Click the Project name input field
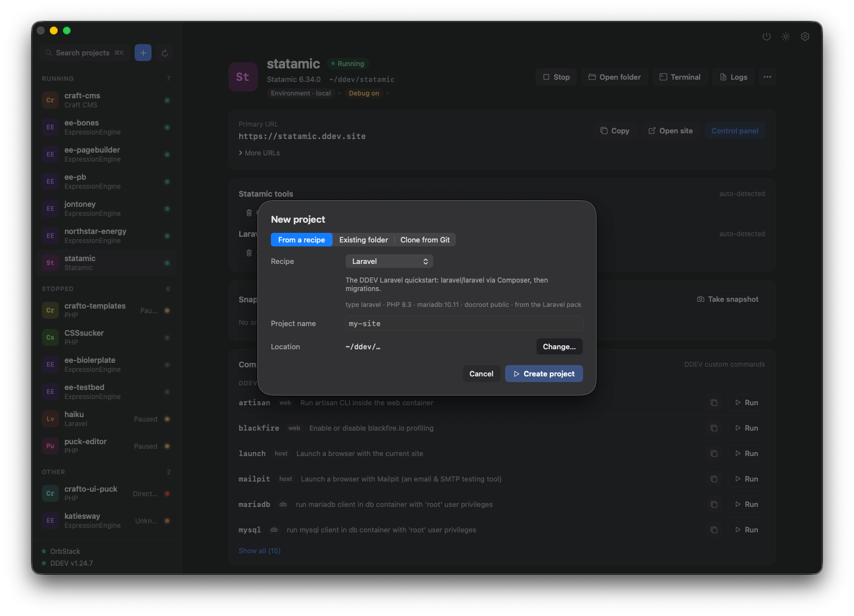This screenshot has height=616, width=854. 464,323
